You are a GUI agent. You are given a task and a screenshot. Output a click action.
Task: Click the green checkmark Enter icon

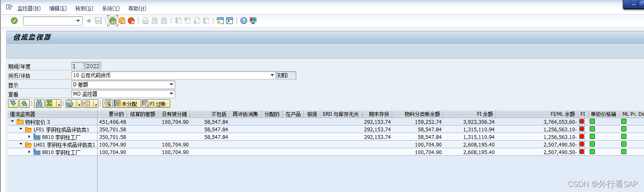14,21
